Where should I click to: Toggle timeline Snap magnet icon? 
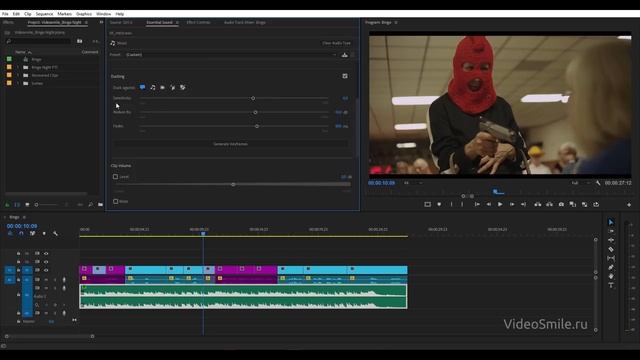21,233
